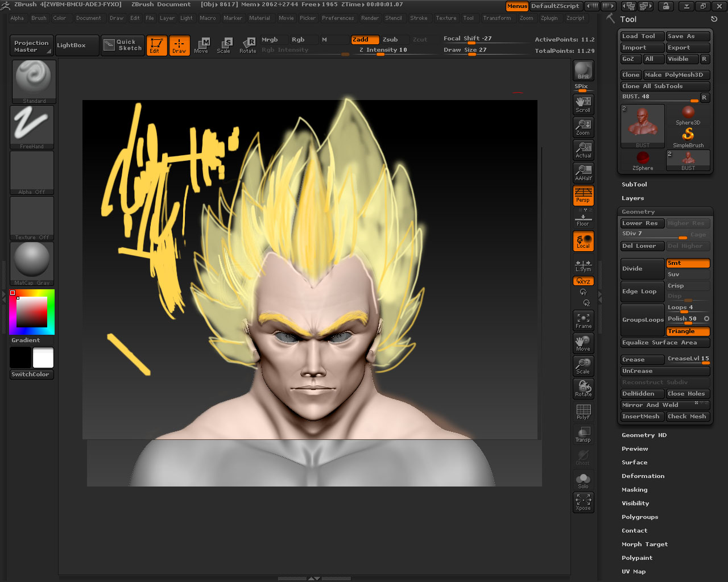The image size is (728, 582).
Task: Select the Scroll canvas icon
Action: (x=583, y=104)
